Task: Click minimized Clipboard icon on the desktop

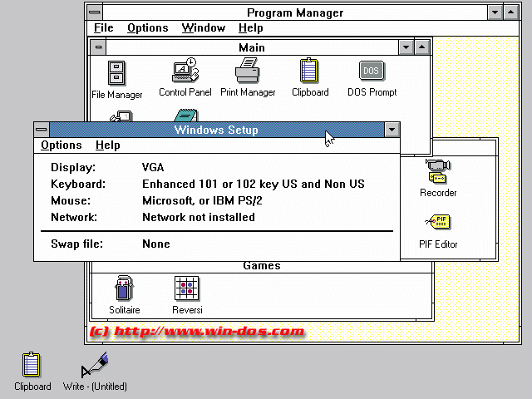Action: 32,366
